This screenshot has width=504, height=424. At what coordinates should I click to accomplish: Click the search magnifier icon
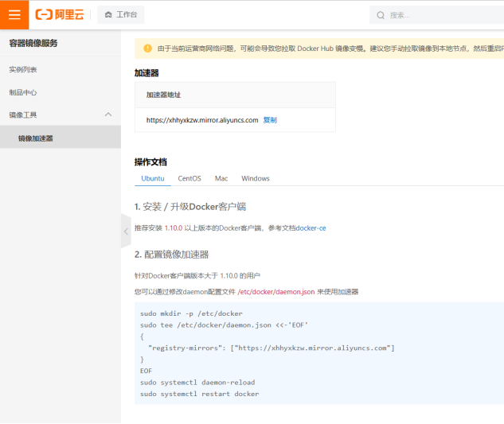pos(381,15)
